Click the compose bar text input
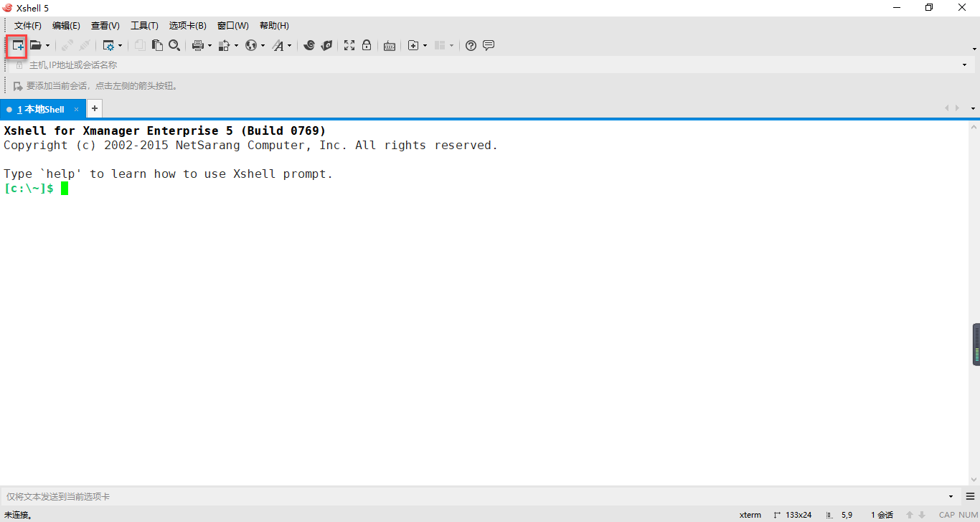The height and width of the screenshot is (522, 980). click(473, 496)
